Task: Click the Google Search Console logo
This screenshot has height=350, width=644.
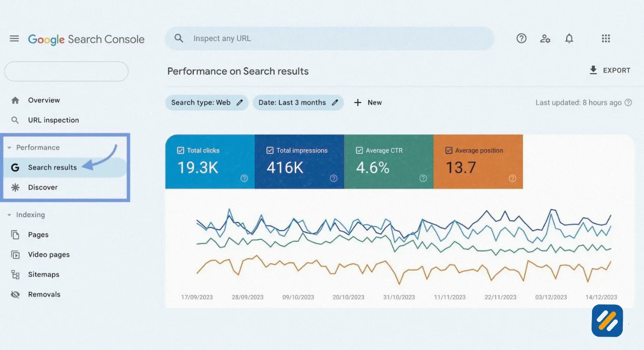Action: (86, 39)
